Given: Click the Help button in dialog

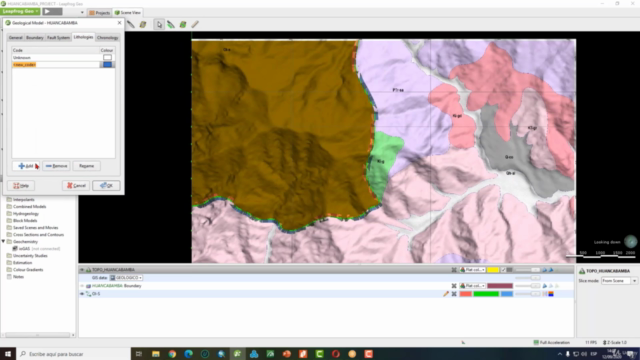Looking at the screenshot, I should point(21,186).
